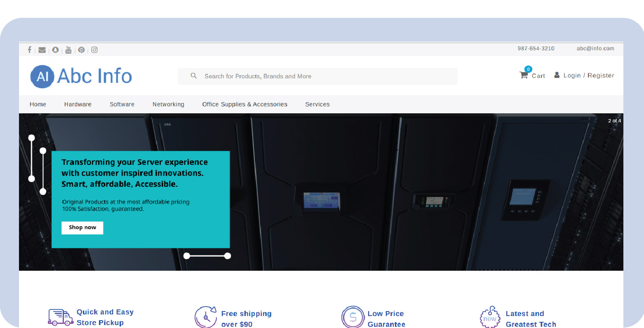Open the Hardware menu
The image size is (644, 328).
click(78, 104)
